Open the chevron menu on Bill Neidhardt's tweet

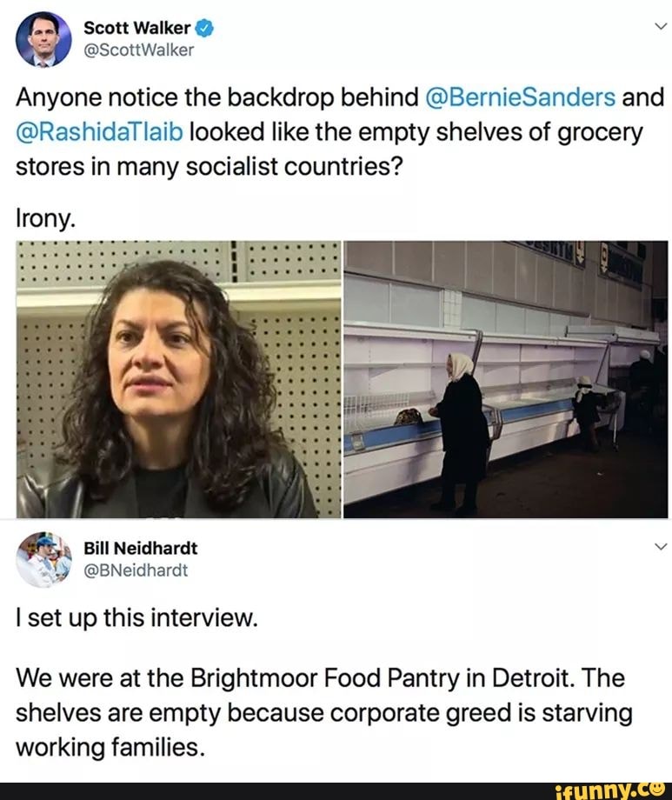pyautogui.click(x=660, y=547)
